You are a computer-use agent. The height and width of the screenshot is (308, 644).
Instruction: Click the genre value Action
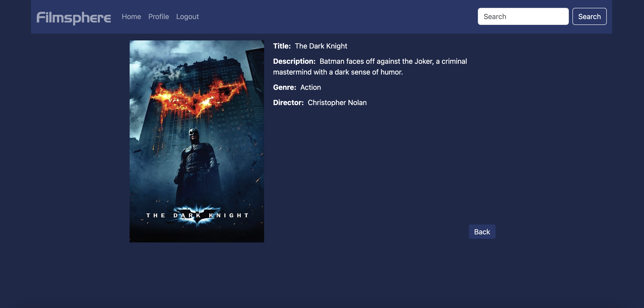click(x=311, y=87)
